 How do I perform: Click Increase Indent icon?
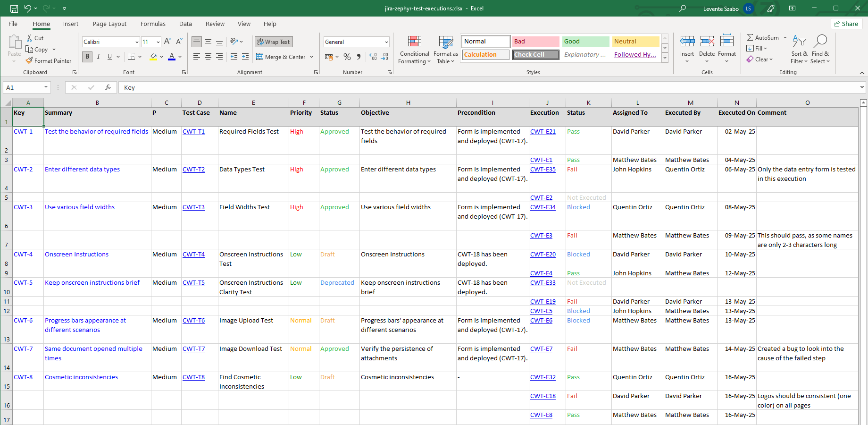click(x=245, y=57)
